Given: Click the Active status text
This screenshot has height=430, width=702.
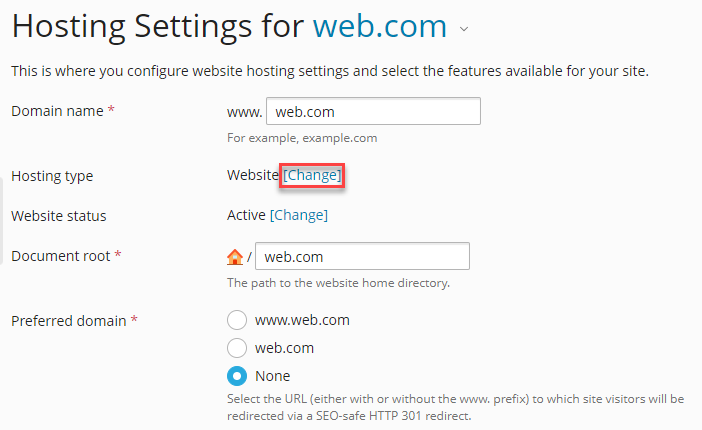Looking at the screenshot, I should tap(246, 214).
